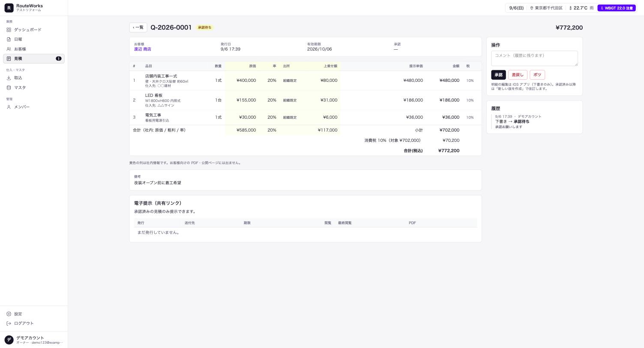The image size is (644, 348).
Task: Click the 9/6(日) date text
Action: tap(516, 8)
